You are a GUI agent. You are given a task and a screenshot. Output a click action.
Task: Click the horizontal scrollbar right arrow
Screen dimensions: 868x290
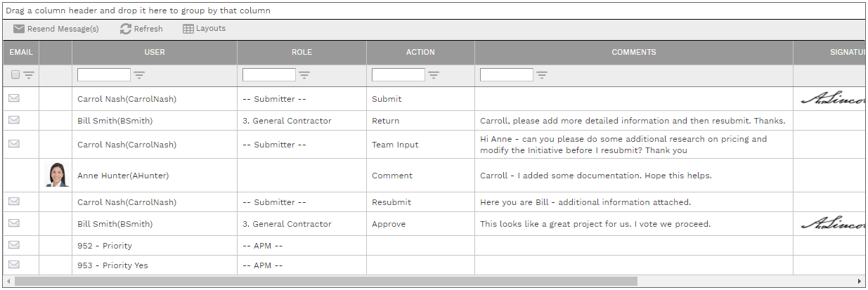click(x=860, y=281)
